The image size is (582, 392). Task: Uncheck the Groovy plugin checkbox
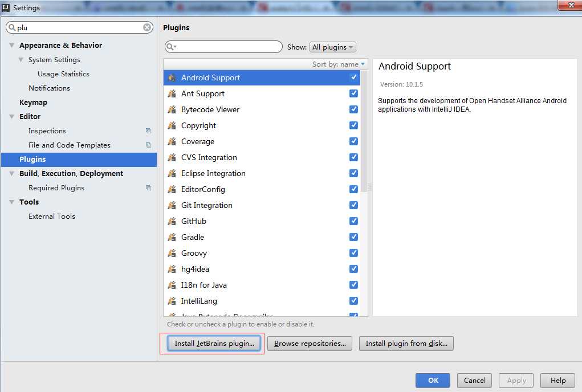click(354, 252)
